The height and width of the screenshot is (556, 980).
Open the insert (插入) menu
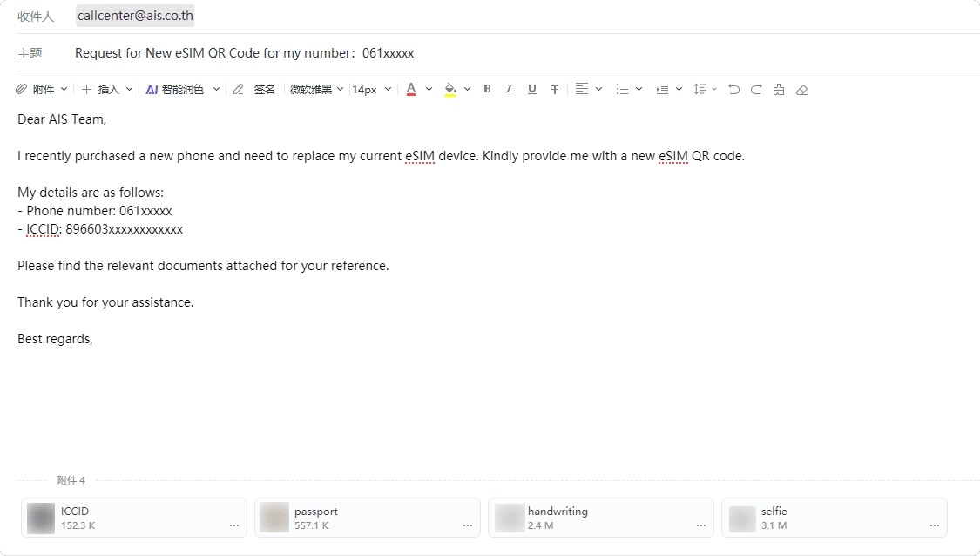[x=107, y=89]
